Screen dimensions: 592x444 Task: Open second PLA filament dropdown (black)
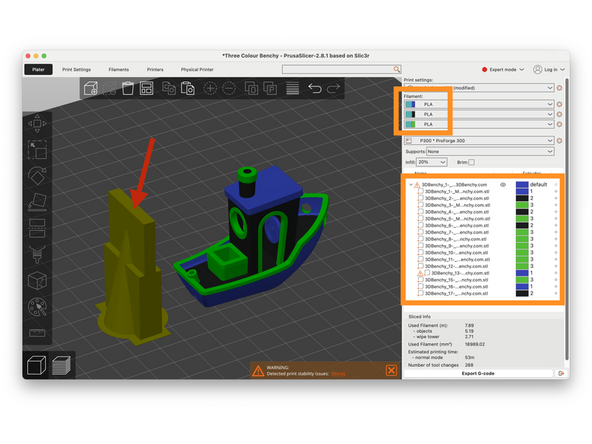click(479, 114)
